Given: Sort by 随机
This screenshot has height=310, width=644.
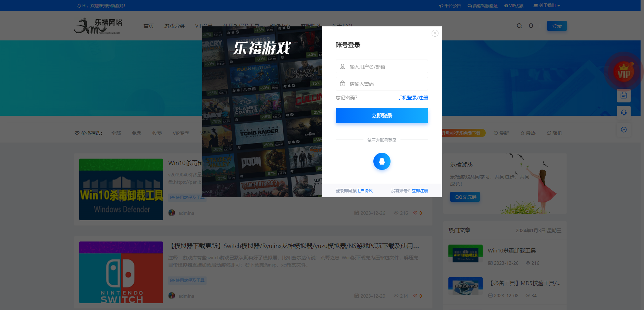Looking at the screenshot, I should (x=555, y=133).
